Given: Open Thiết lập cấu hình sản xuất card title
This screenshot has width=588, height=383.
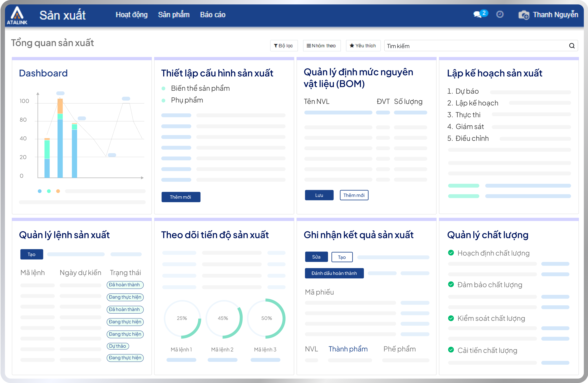Looking at the screenshot, I should [217, 73].
